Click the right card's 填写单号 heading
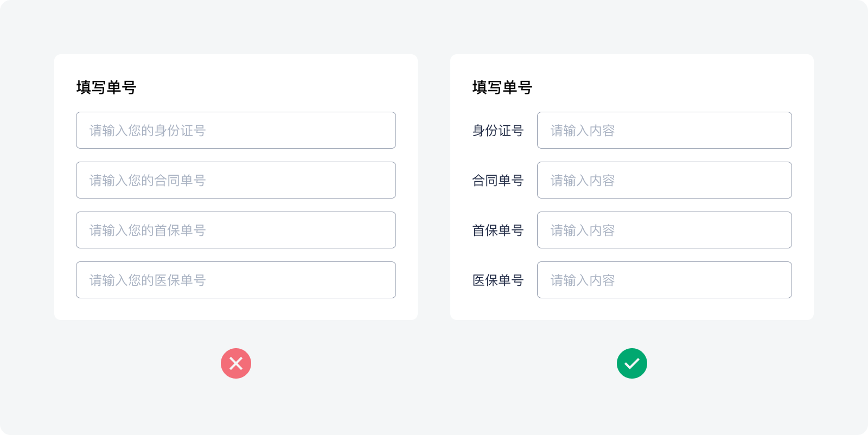The image size is (868, 435). pos(502,87)
